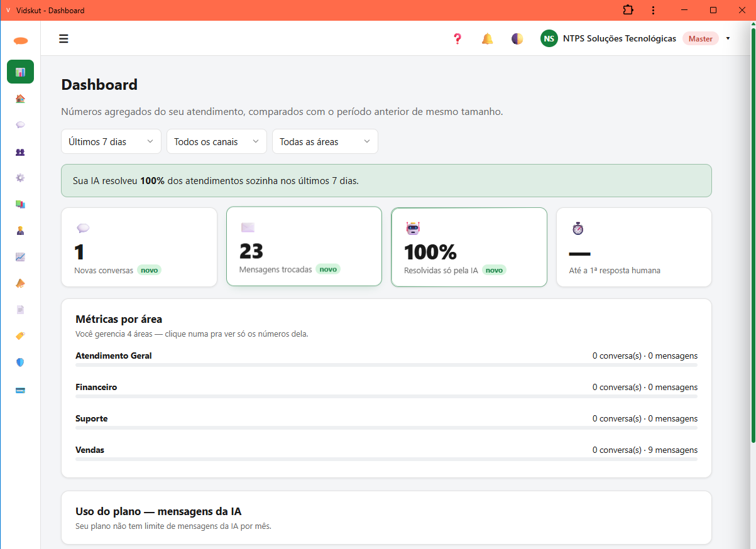Expand the NTPS Soluções Tecnológicas account menu
756x549 pixels.
tap(635, 39)
